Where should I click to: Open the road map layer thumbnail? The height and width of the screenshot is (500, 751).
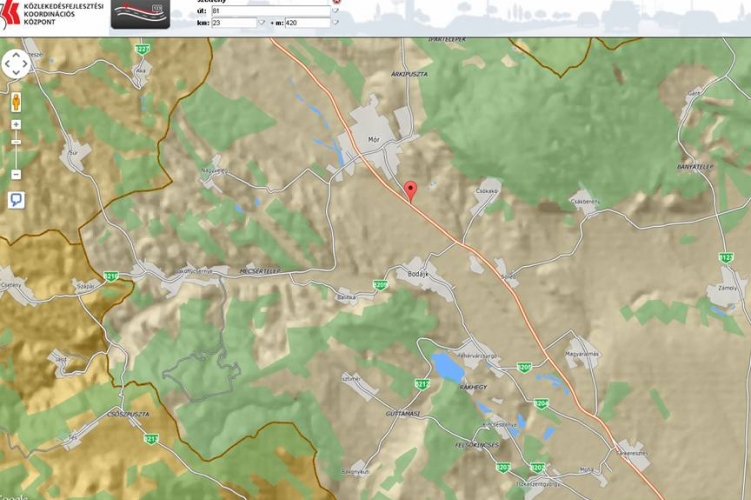click(139, 13)
